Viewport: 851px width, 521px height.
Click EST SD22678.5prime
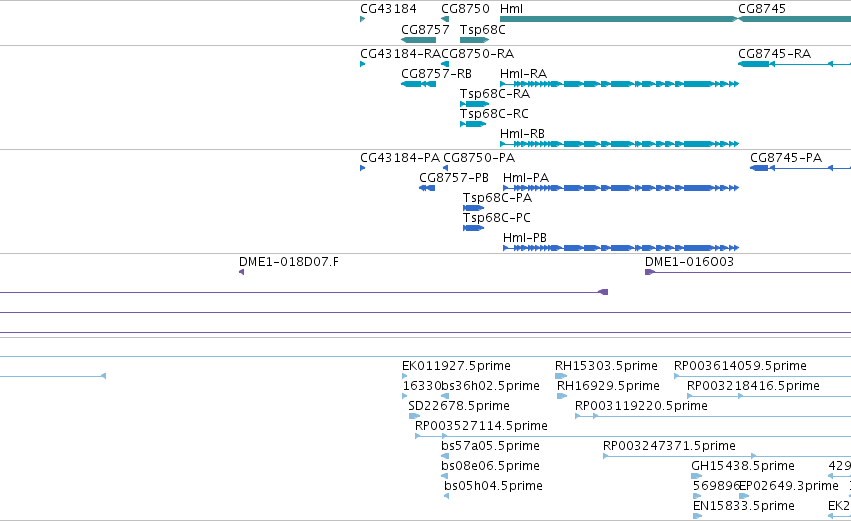[x=459, y=406]
